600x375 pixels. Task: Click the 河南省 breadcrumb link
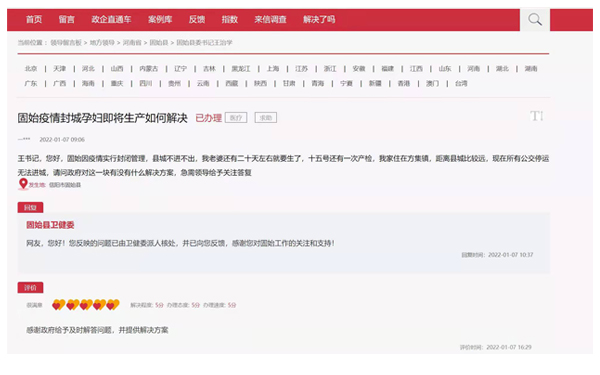132,42
